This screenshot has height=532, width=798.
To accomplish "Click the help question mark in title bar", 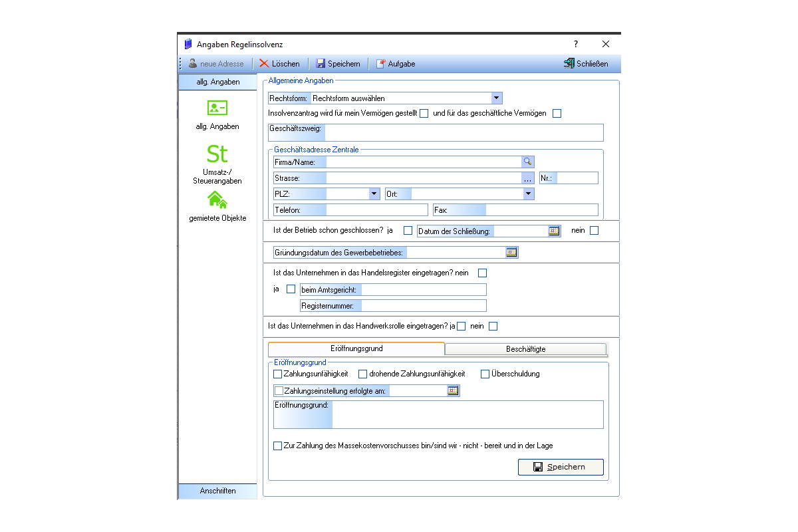I will click(576, 45).
